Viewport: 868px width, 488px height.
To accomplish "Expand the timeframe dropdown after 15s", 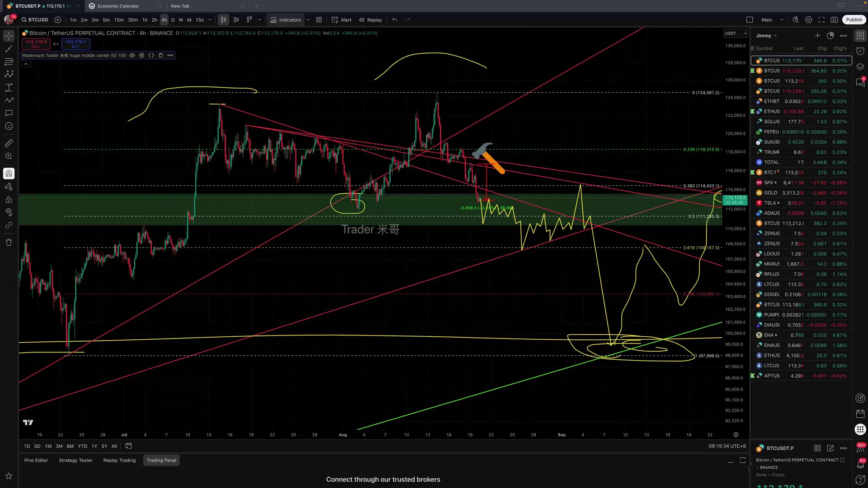I will (210, 20).
